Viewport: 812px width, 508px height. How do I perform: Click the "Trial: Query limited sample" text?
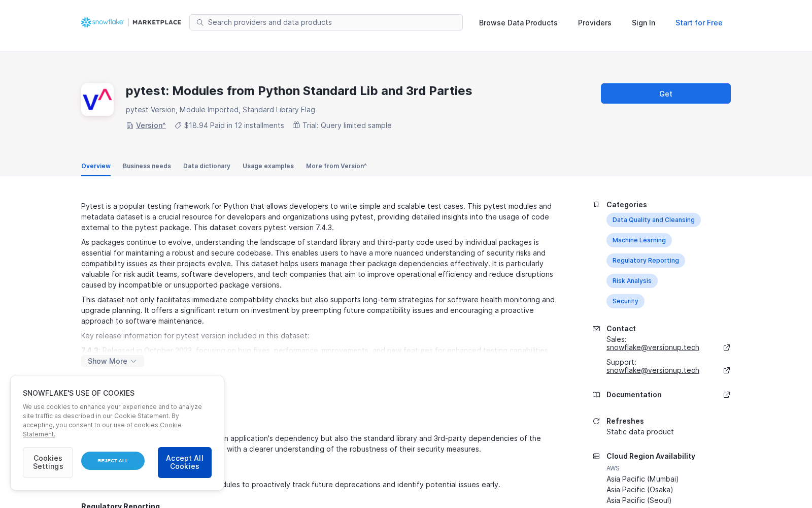click(347, 125)
